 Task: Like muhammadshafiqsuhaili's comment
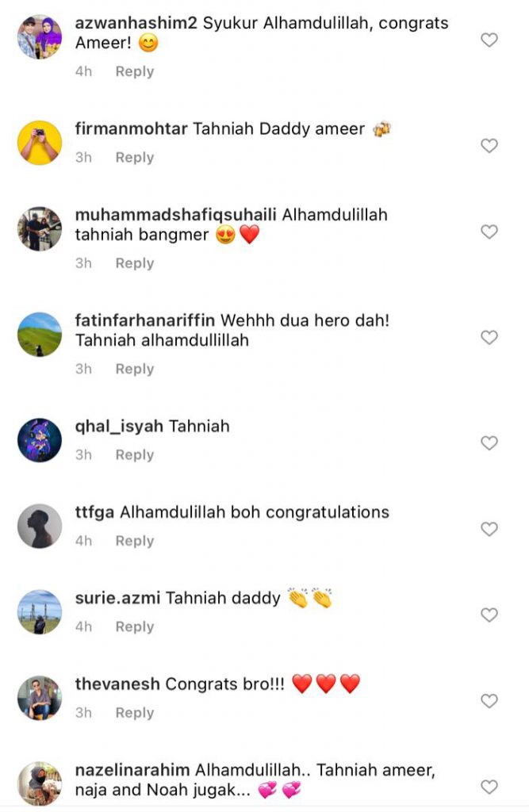click(489, 232)
